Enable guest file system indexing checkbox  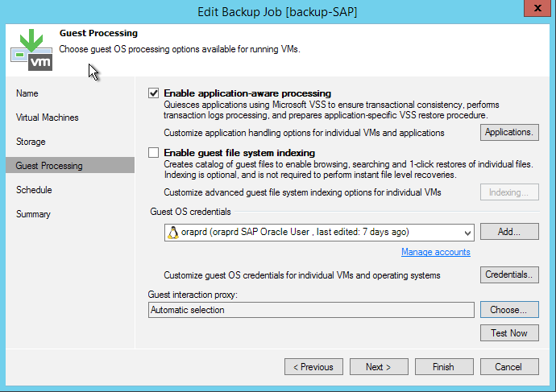click(x=154, y=153)
